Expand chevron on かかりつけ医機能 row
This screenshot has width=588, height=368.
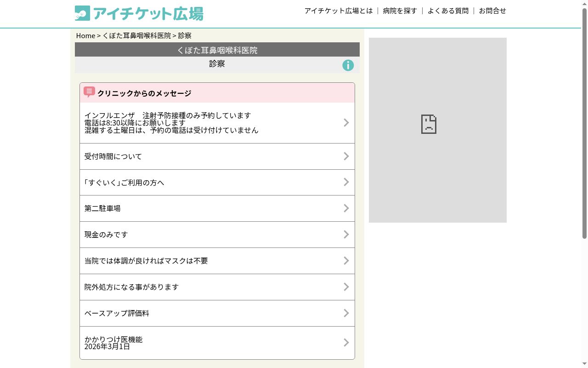click(346, 343)
